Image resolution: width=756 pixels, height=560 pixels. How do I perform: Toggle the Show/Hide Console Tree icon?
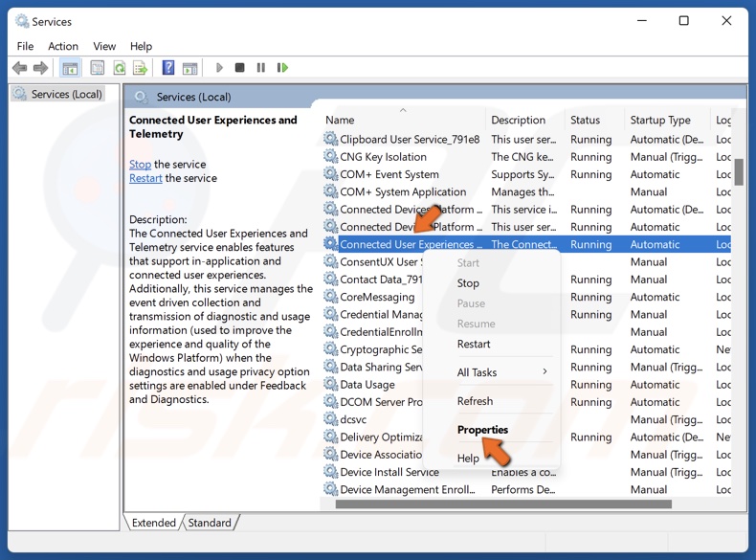[70, 68]
